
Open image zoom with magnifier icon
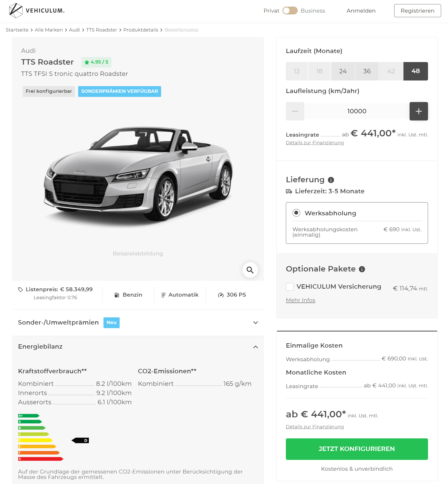tap(250, 270)
